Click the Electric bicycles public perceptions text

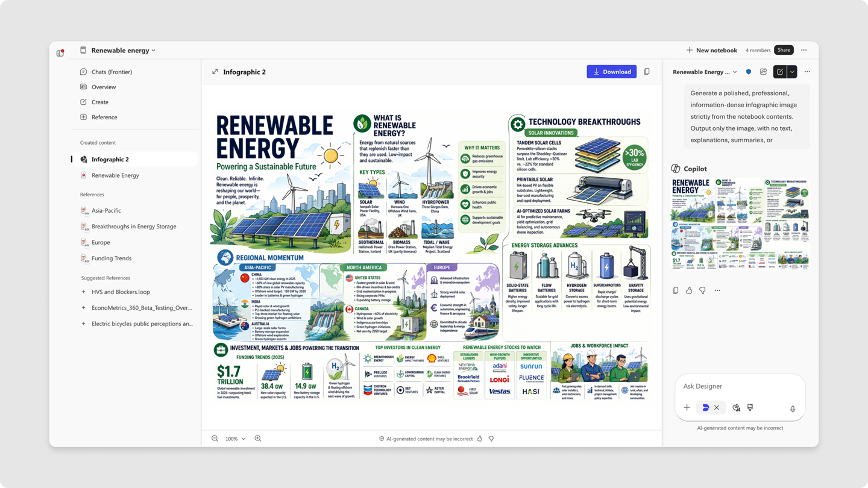click(x=142, y=324)
